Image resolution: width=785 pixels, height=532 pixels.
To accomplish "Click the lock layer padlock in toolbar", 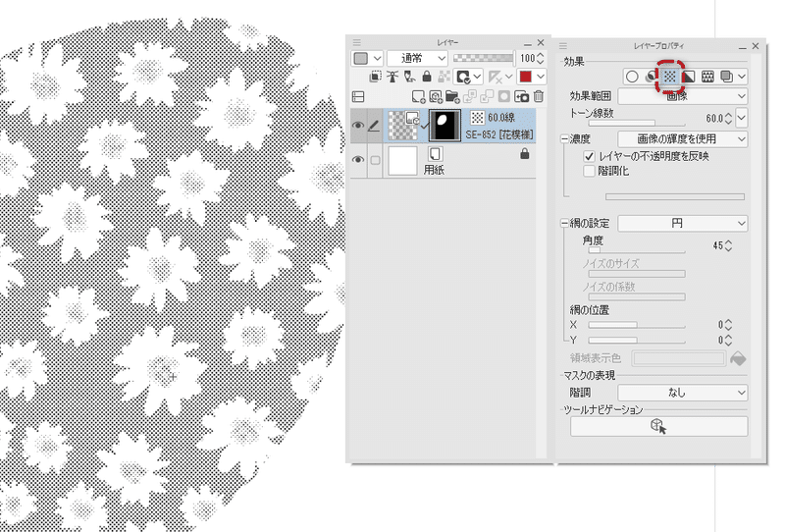I will [427, 77].
